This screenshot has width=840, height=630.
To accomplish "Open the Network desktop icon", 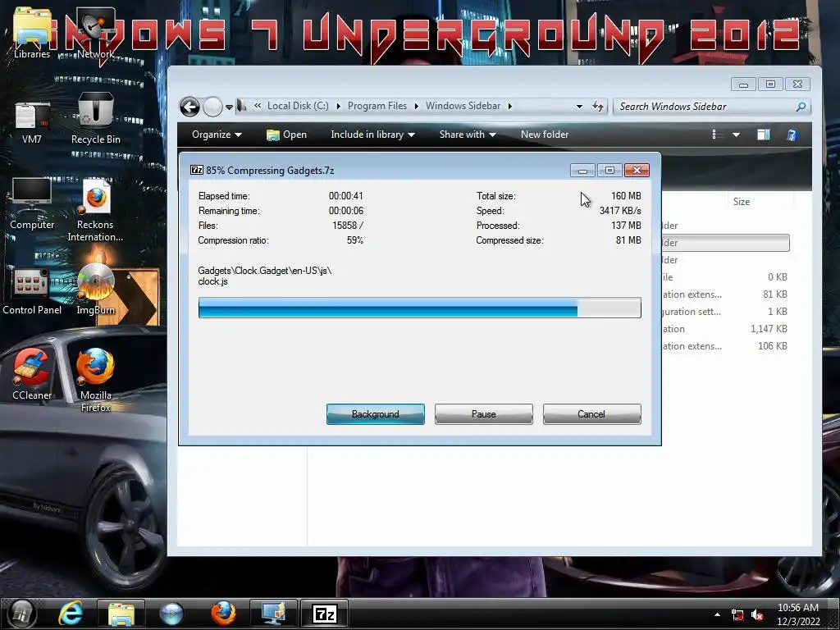I will (x=95, y=33).
